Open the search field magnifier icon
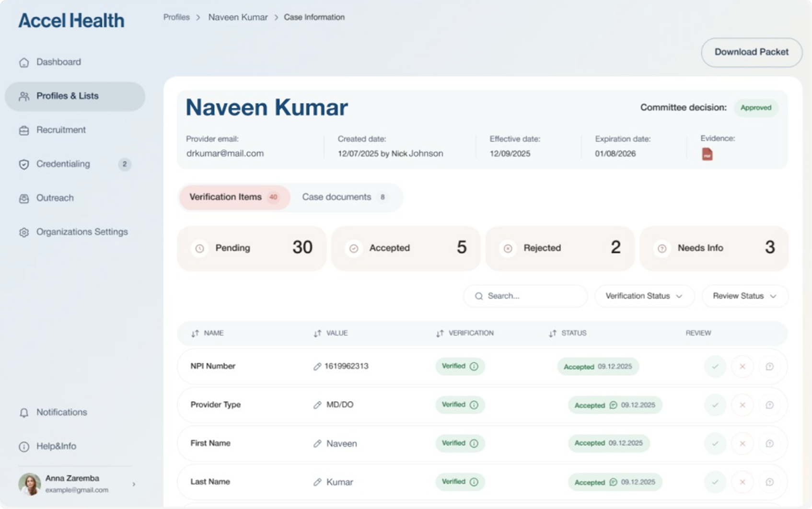 point(479,296)
